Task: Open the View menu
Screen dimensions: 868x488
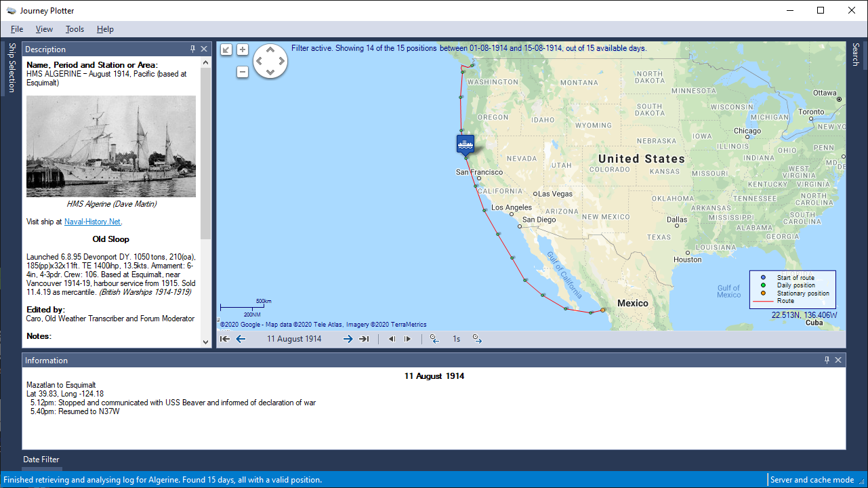Action: point(44,29)
